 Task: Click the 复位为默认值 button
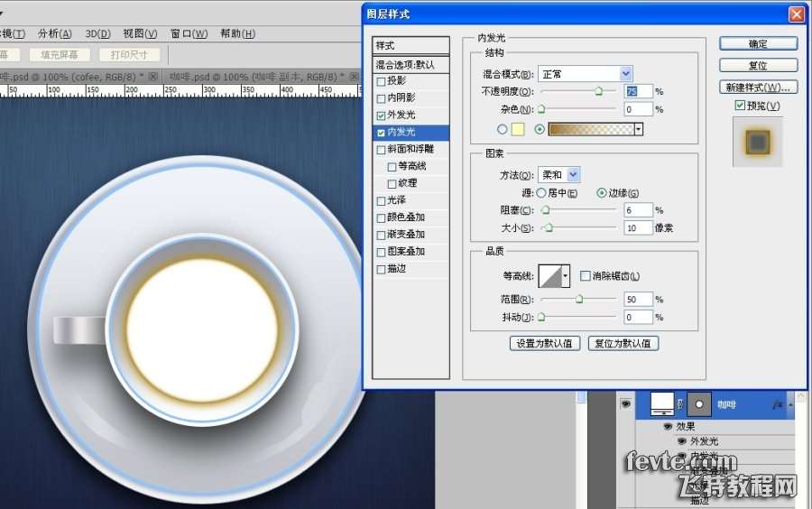click(x=623, y=343)
